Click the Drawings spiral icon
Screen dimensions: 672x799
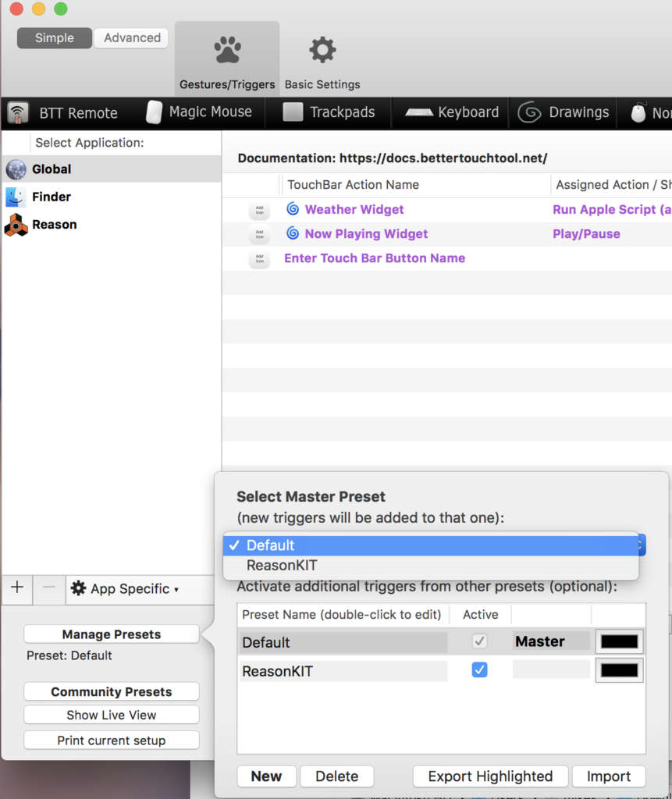(530, 112)
